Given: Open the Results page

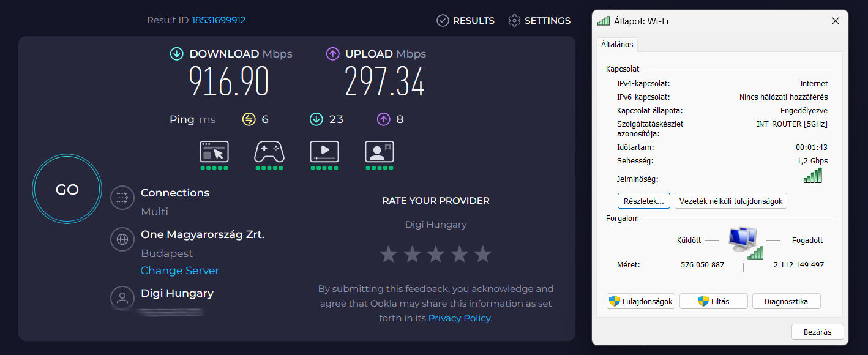Looking at the screenshot, I should click(465, 21).
